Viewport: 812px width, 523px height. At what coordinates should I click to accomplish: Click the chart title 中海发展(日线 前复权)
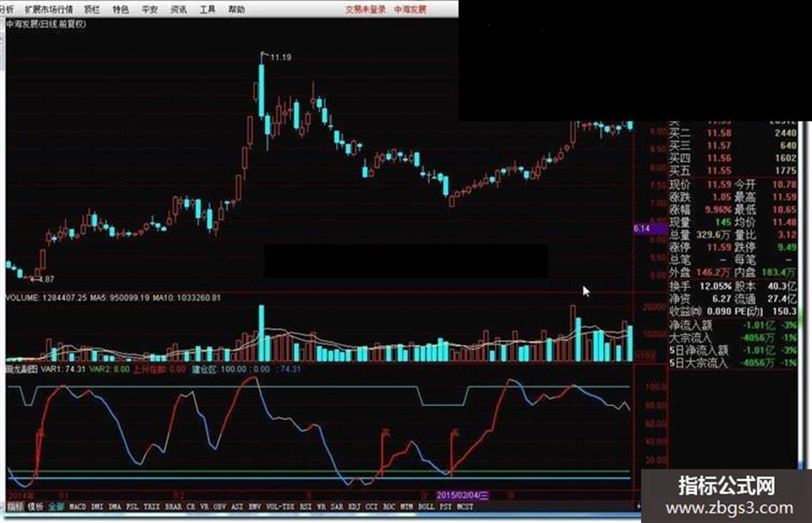click(x=46, y=24)
